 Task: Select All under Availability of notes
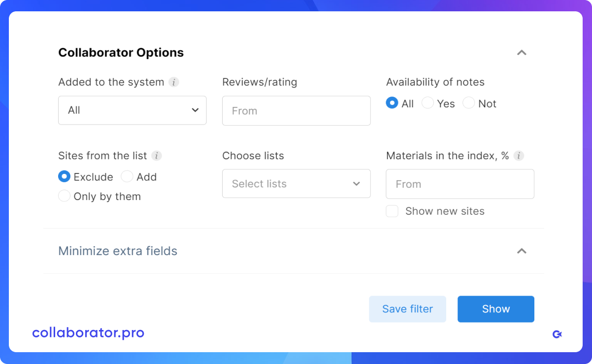pyautogui.click(x=392, y=103)
